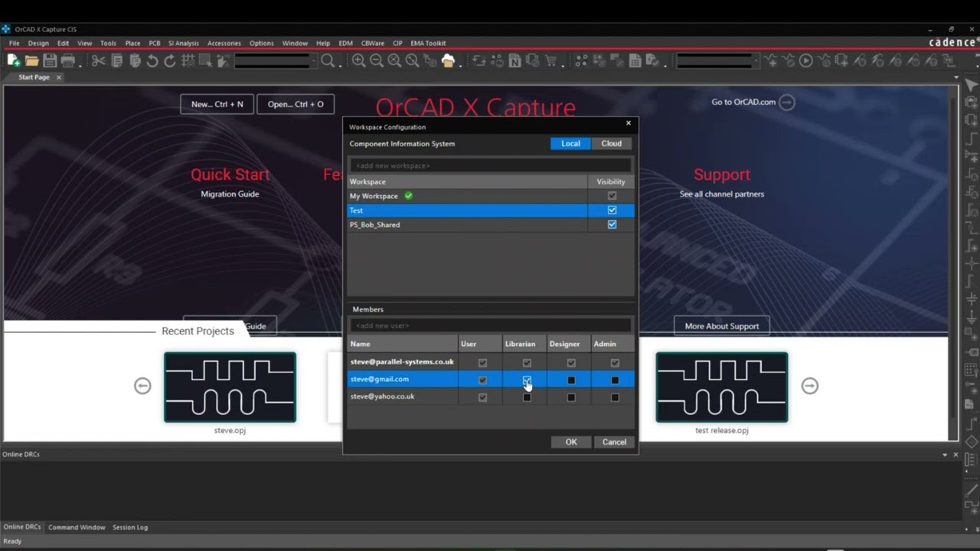Click the Undo arrow icon
Image resolution: width=980 pixels, height=551 pixels.
152,60
